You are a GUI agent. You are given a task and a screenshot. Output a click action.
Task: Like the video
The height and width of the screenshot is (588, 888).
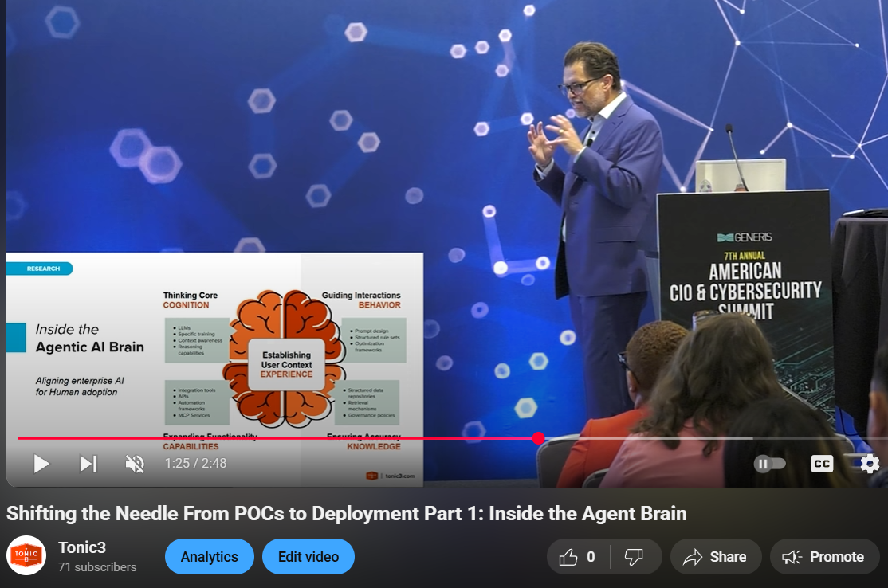tap(578, 557)
